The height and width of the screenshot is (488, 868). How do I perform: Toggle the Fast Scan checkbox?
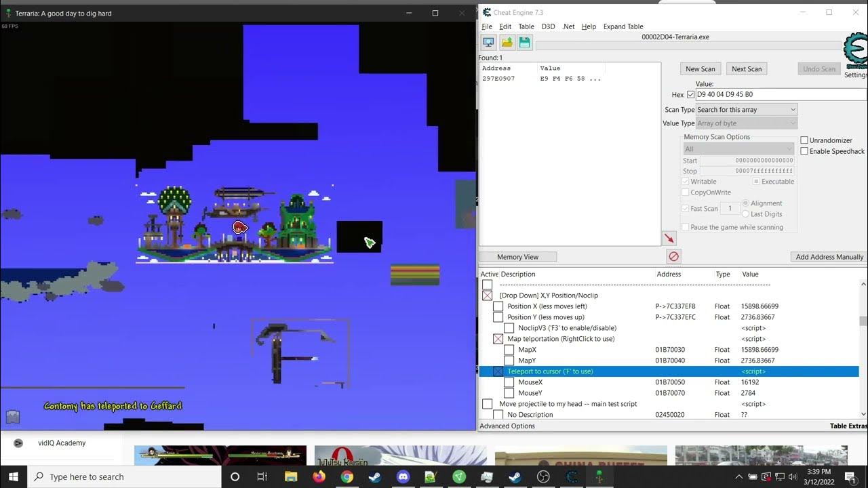686,209
